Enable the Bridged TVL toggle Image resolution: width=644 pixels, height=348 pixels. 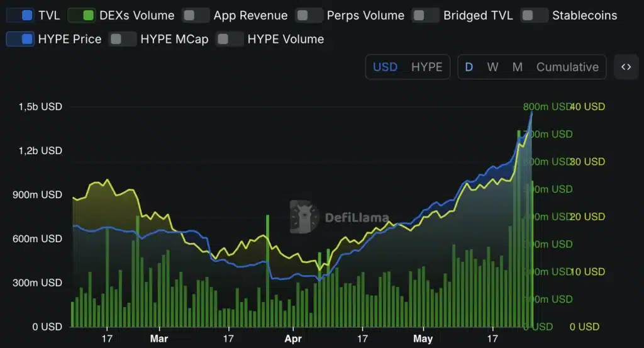point(426,16)
